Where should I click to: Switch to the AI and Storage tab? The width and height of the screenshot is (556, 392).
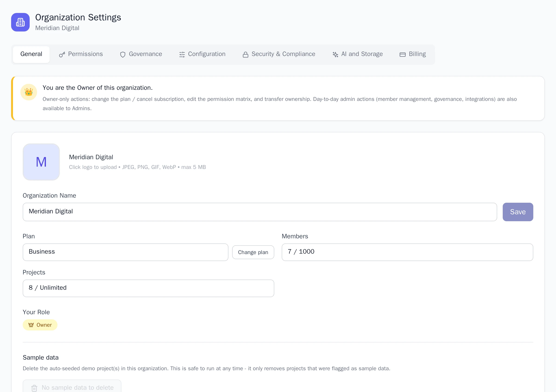tap(357, 54)
